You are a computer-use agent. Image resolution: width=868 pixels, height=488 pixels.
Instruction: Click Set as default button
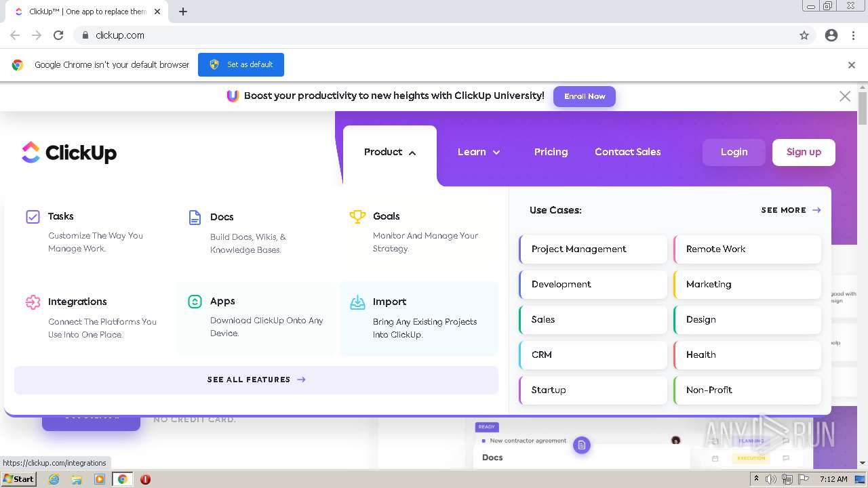coord(241,65)
